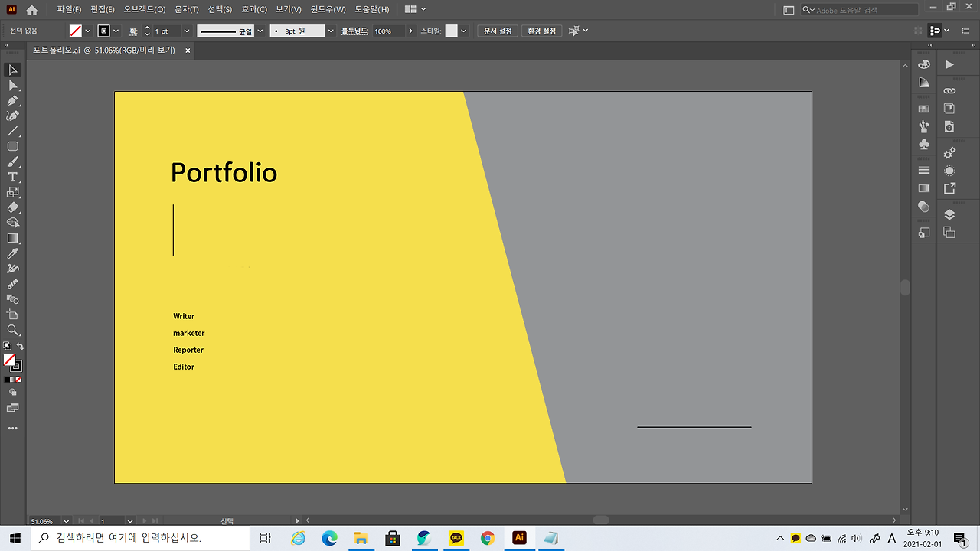
Task: Open the brush definition dropdown
Action: [331, 31]
